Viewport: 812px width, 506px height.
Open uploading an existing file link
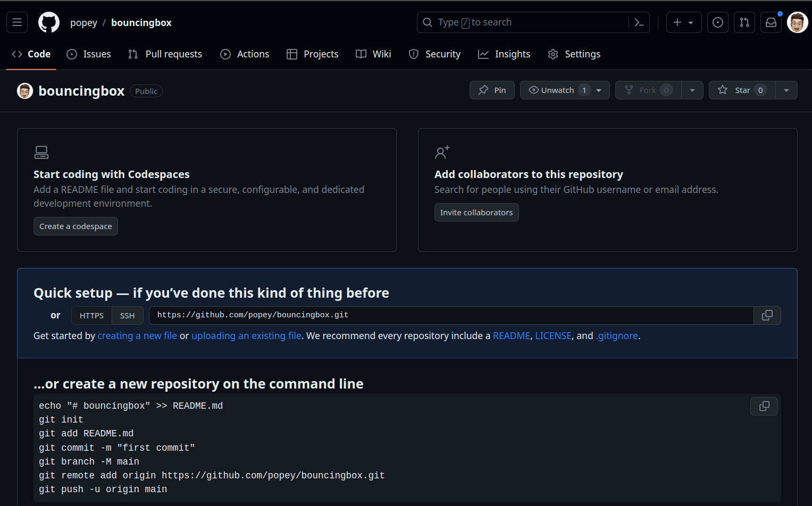(246, 336)
